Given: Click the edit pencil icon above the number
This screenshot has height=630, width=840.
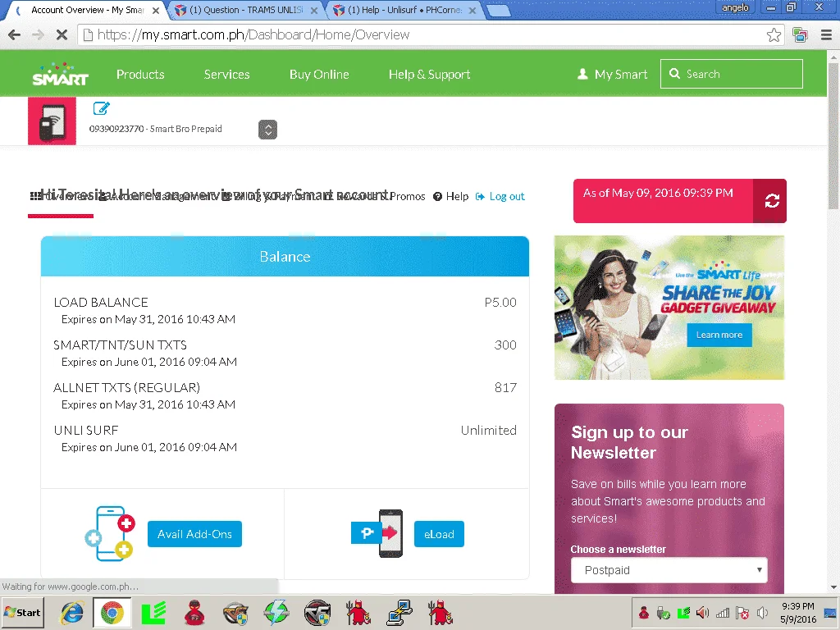Looking at the screenshot, I should (101, 108).
